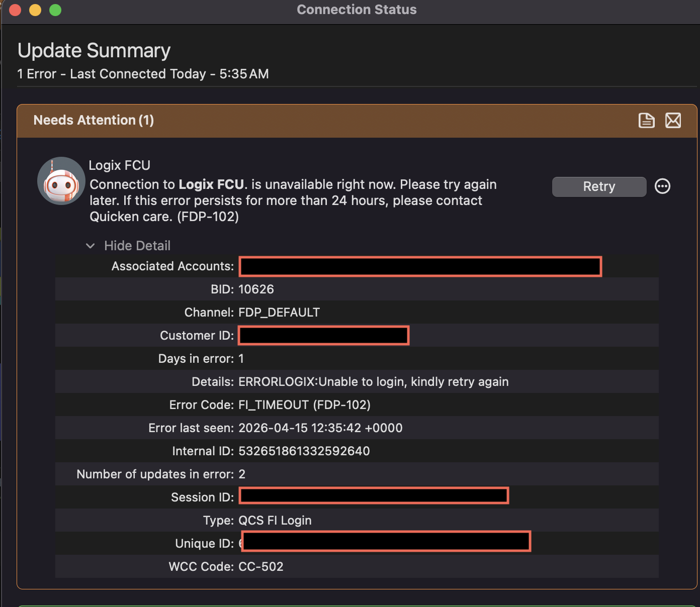Click the Customer ID label
Image resolution: width=700 pixels, height=607 pixels.
197,336
